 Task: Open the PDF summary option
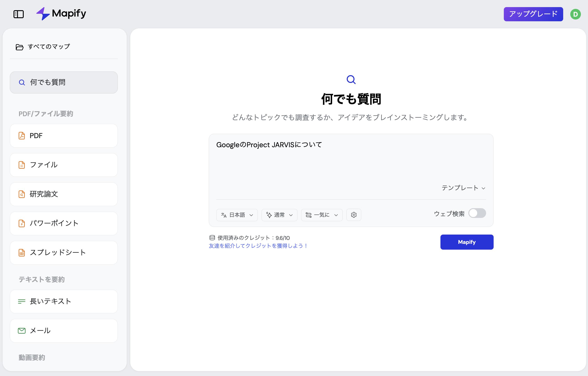click(x=64, y=136)
